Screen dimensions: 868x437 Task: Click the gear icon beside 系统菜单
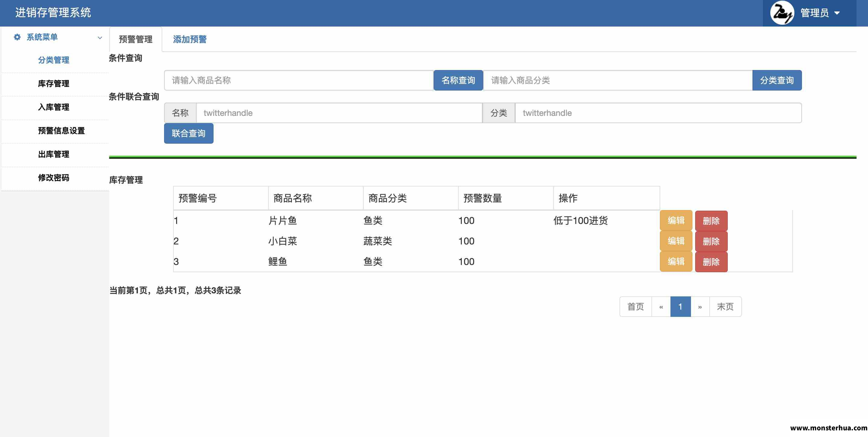(x=17, y=37)
